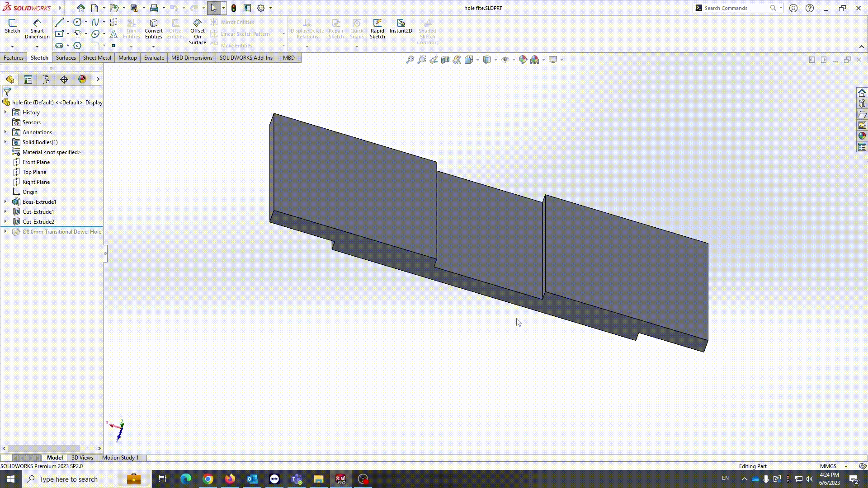Click the Display Style cube icon

point(487,60)
